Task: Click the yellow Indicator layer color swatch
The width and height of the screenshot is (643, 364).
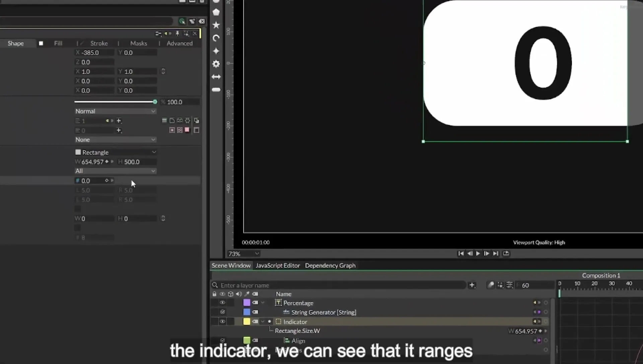Action: coord(247,322)
